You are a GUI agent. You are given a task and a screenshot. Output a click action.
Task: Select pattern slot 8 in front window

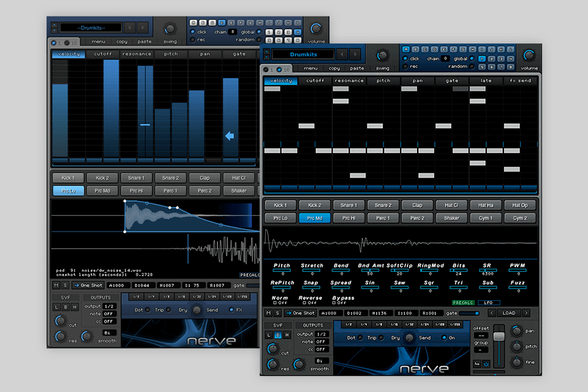coord(510,67)
